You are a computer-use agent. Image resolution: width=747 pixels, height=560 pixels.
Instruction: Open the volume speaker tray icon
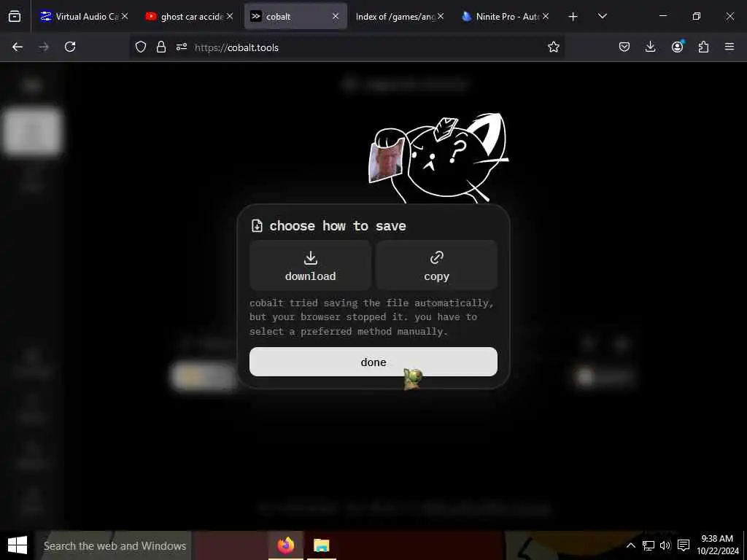click(x=665, y=545)
